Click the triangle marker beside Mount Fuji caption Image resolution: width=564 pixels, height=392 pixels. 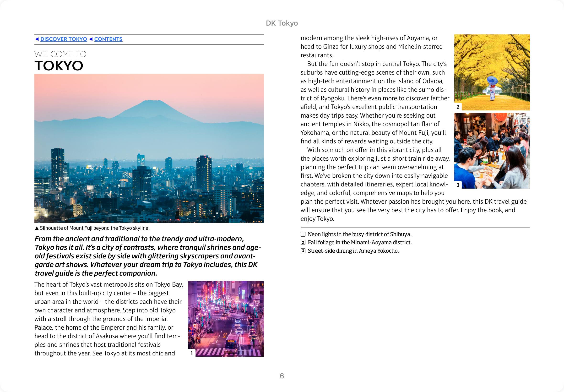coord(37,228)
